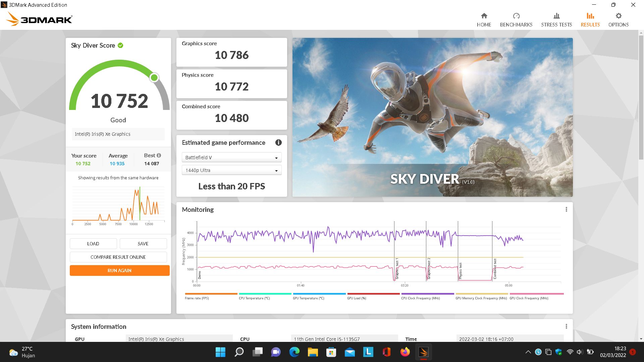Open the Options gear menu
Screen dimensions: 644x362
pos(619,20)
